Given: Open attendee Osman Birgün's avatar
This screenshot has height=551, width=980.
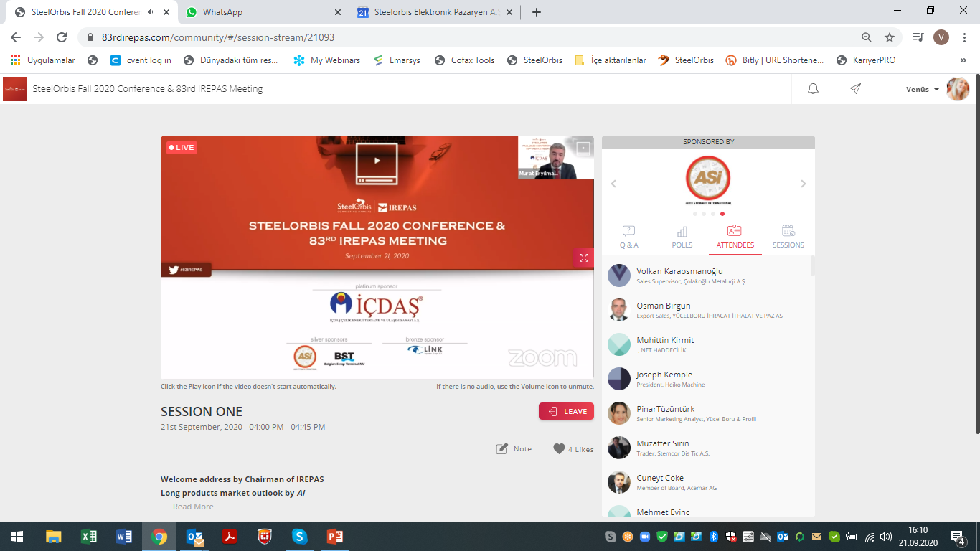Looking at the screenshot, I should click(619, 310).
